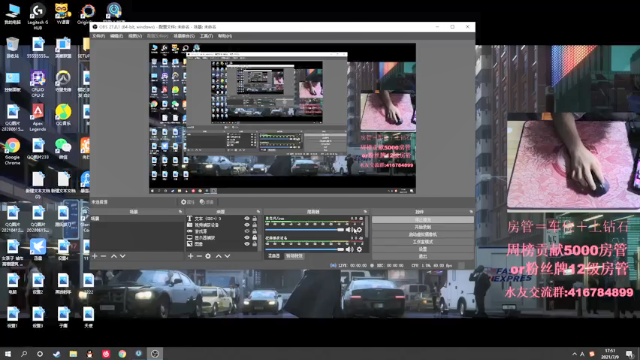
Task: Open WeChat desktop shortcut
Action: (62, 149)
